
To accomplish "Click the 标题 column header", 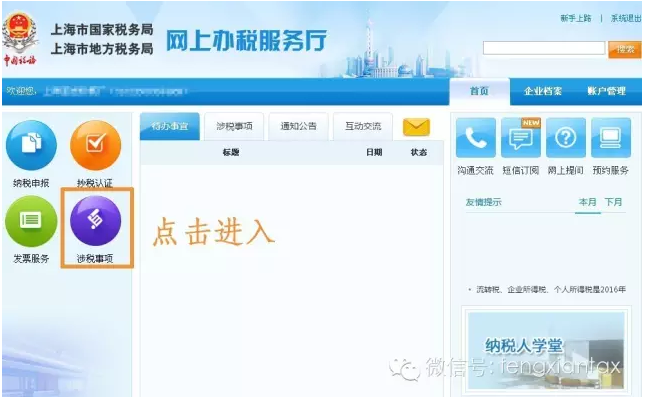I will (231, 153).
